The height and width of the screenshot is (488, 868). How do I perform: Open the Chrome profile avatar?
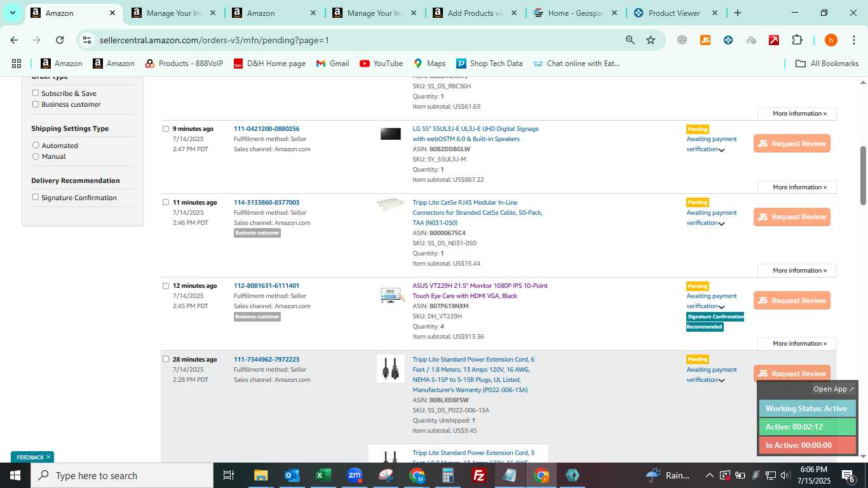click(831, 40)
